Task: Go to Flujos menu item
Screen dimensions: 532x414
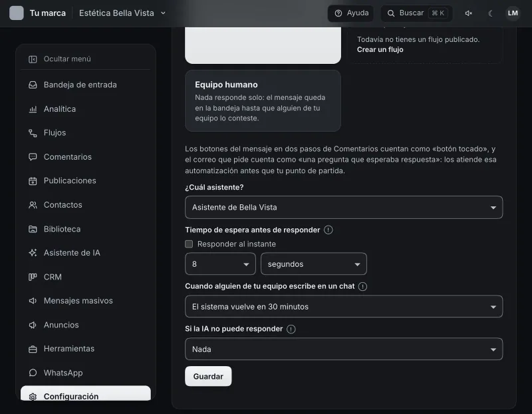Action: click(86, 133)
